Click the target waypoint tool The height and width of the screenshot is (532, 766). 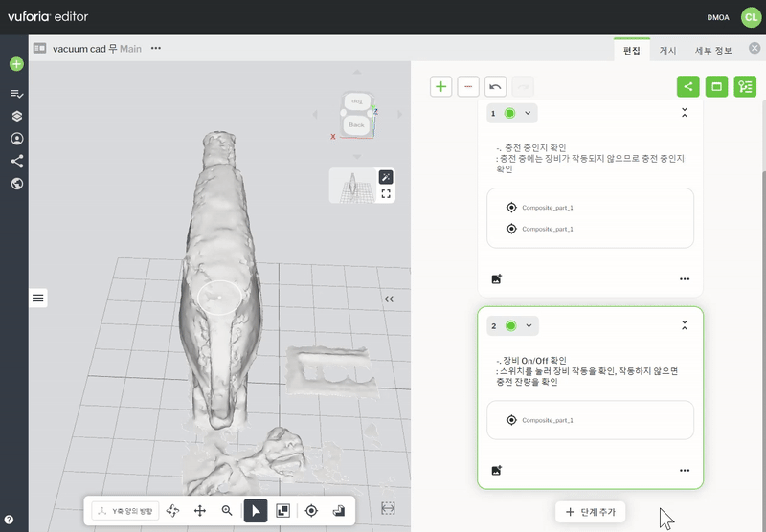pyautogui.click(x=311, y=511)
